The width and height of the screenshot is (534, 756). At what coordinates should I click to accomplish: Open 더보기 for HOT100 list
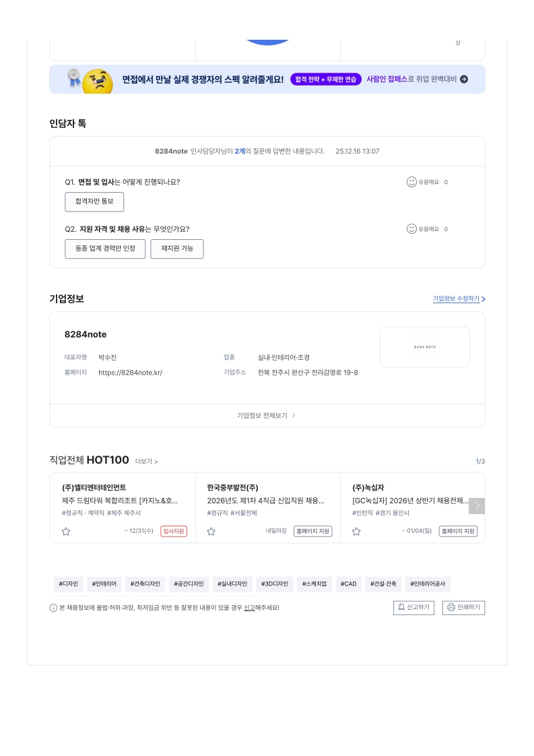146,462
